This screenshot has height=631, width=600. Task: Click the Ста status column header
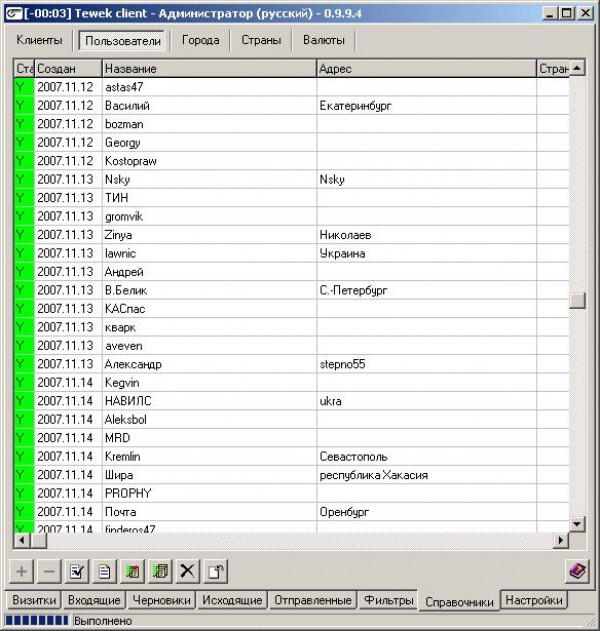25,69
